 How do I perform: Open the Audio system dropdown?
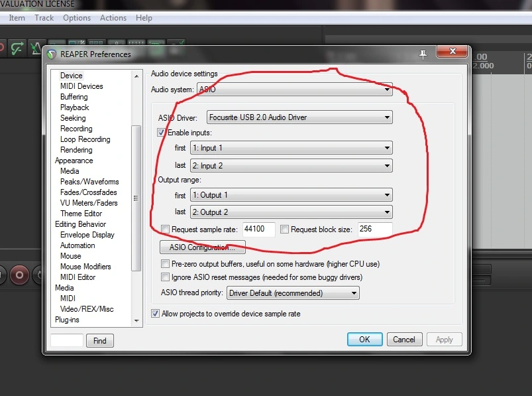pos(295,90)
